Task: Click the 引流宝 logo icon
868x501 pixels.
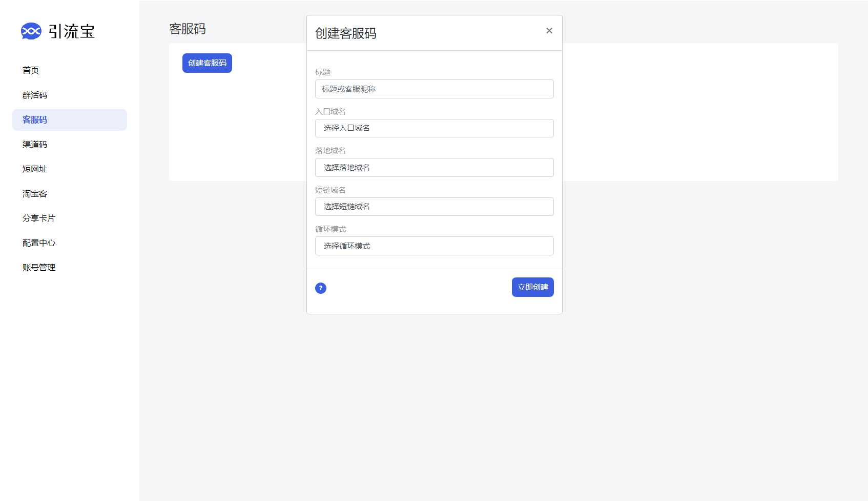Action: [31, 31]
